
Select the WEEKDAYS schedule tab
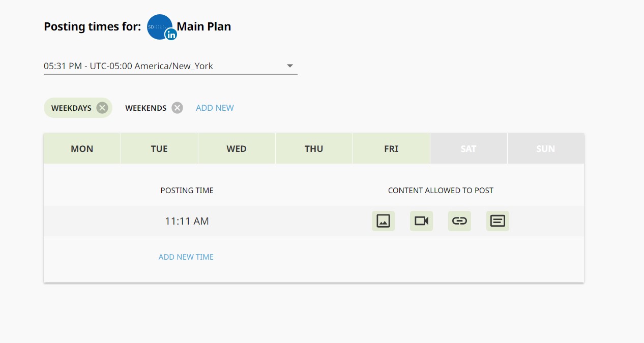pyautogui.click(x=71, y=108)
